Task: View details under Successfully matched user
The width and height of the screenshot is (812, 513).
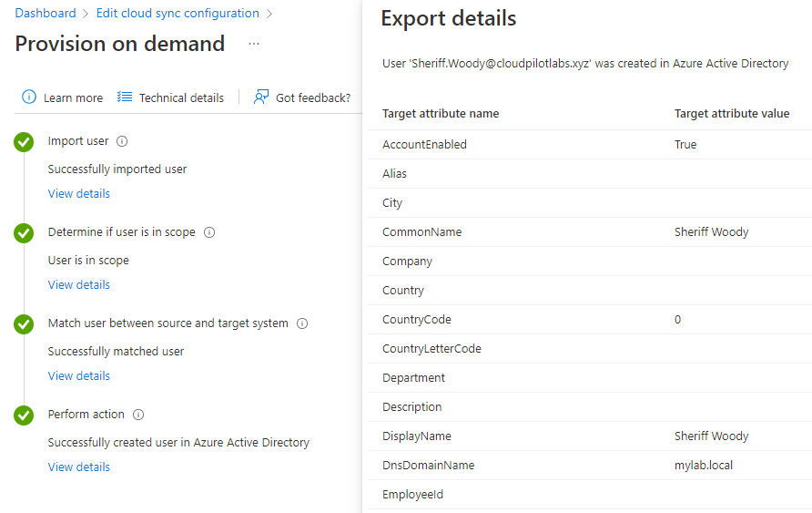Action: tap(78, 376)
